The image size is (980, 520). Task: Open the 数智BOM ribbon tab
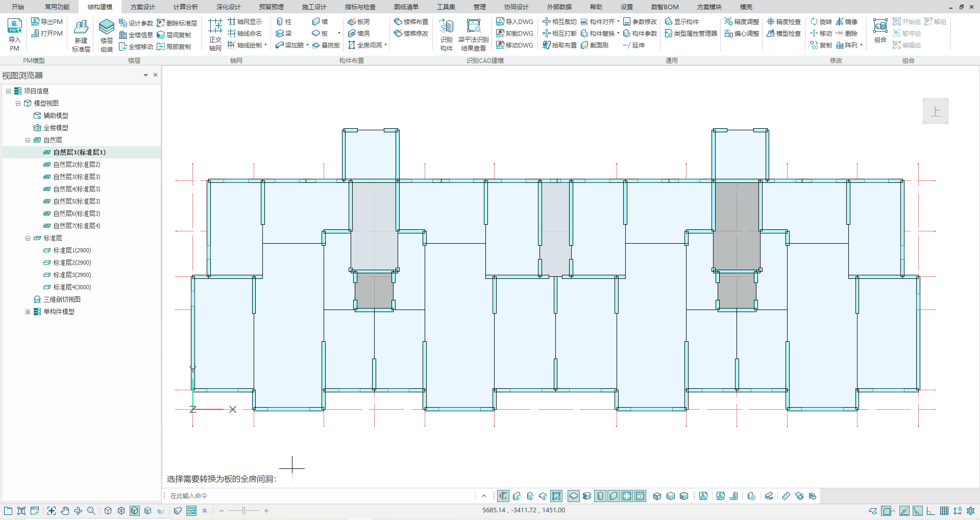click(x=665, y=7)
